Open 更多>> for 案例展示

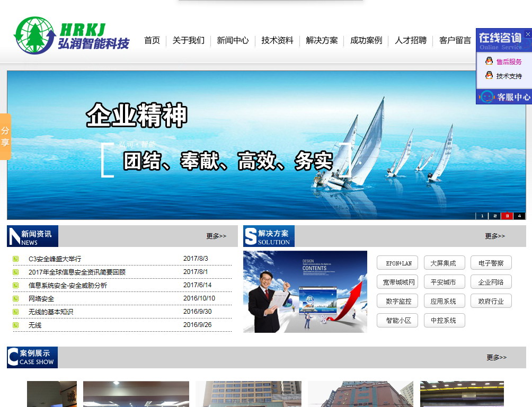[496, 357]
